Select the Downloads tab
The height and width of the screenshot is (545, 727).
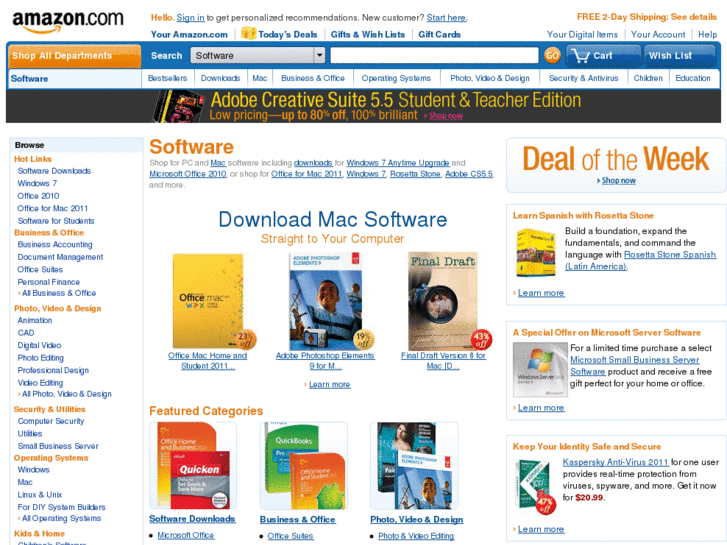220,78
